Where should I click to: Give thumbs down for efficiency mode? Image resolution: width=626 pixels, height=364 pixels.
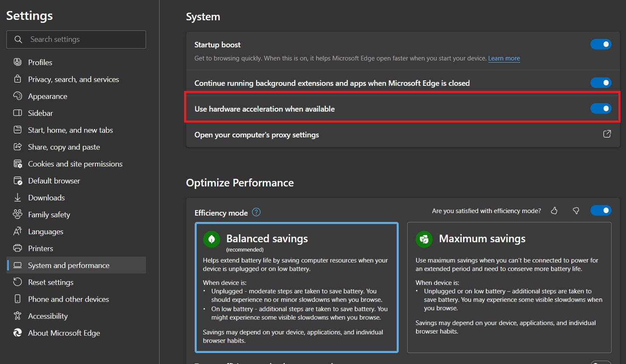pos(576,211)
